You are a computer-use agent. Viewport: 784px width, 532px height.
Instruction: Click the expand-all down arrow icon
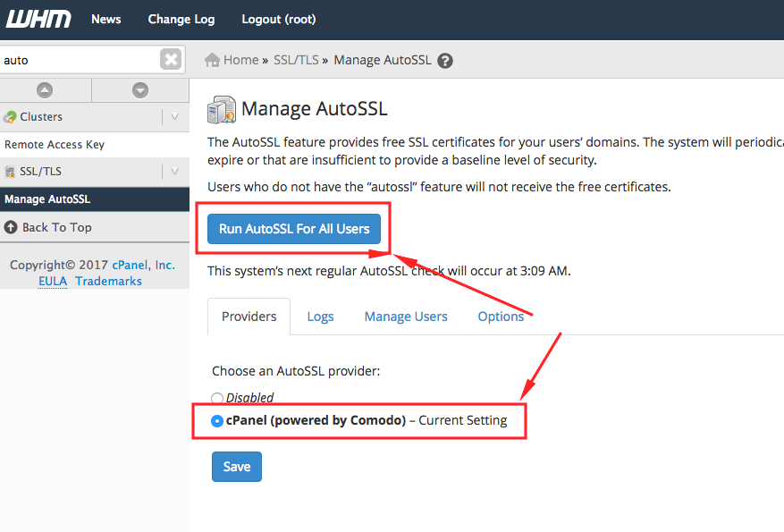[x=139, y=89]
